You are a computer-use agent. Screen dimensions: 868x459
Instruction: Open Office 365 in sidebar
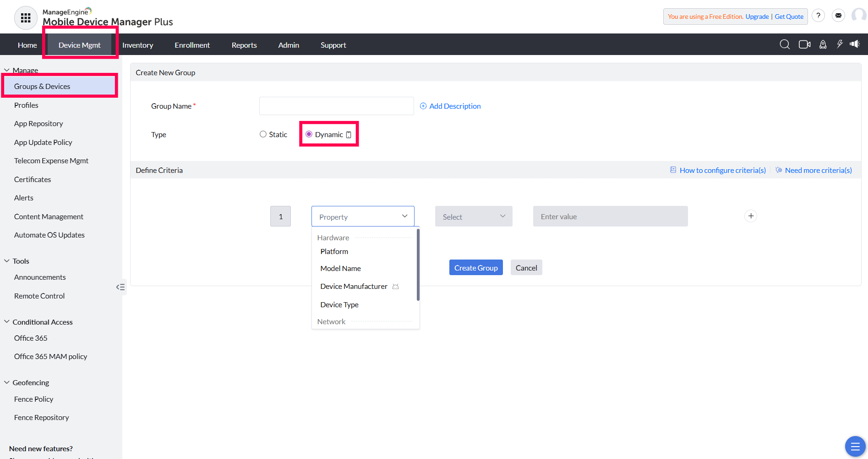pyautogui.click(x=31, y=338)
